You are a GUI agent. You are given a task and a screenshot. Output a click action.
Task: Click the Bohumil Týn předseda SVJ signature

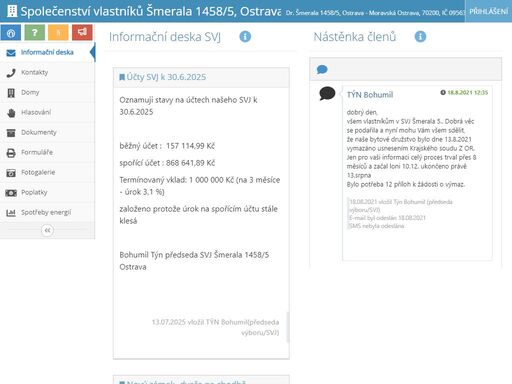pos(194,261)
